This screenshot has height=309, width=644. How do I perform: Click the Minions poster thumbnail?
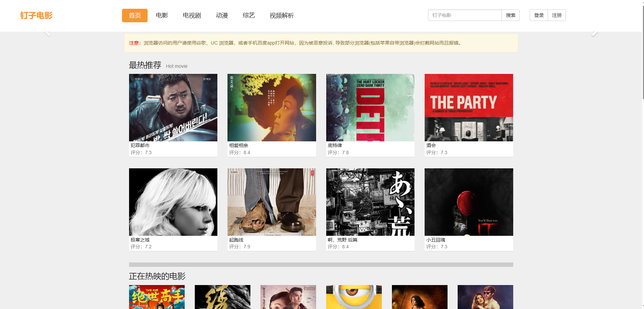(354, 297)
